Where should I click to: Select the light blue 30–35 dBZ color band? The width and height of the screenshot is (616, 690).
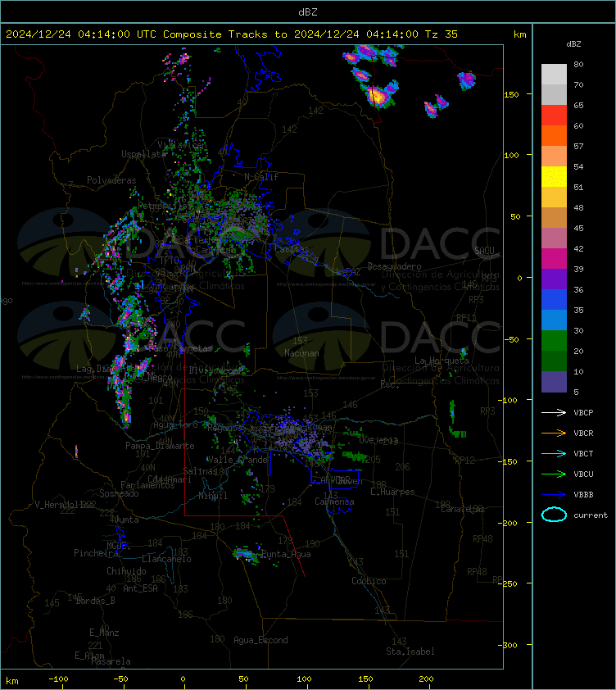pyautogui.click(x=554, y=320)
